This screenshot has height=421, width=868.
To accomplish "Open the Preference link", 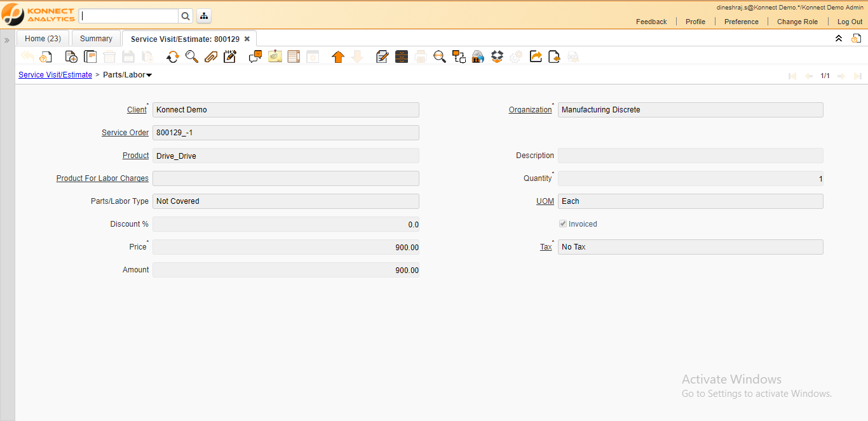I will pyautogui.click(x=742, y=22).
